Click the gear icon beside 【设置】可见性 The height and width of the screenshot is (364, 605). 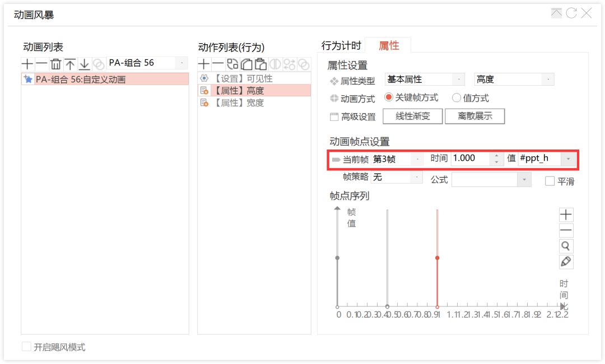click(x=204, y=78)
